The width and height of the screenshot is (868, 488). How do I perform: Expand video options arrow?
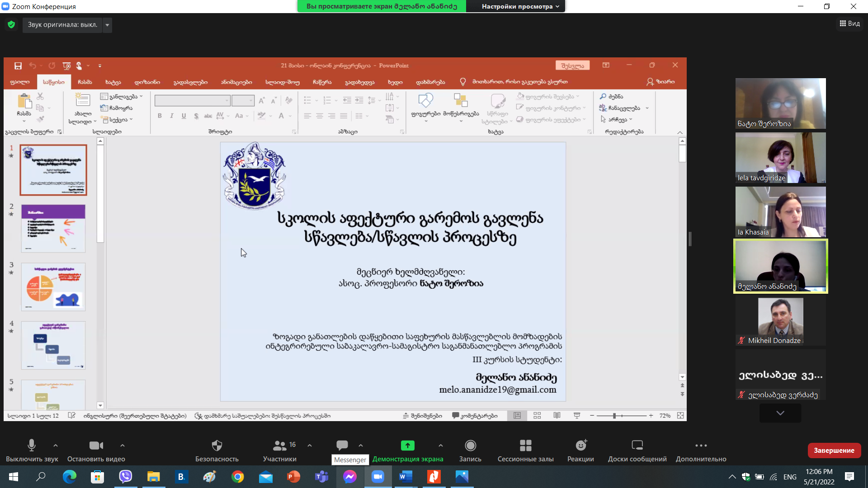(x=123, y=446)
